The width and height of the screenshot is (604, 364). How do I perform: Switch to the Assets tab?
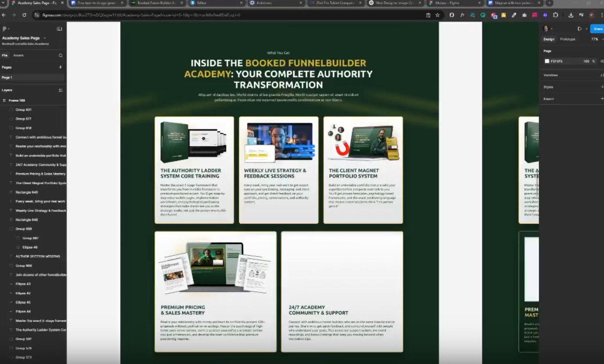[x=18, y=56]
